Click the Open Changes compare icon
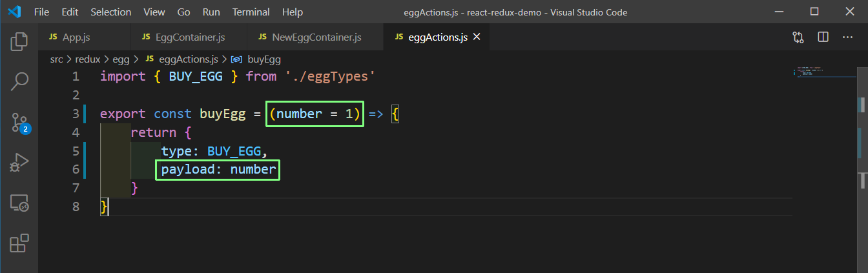868x273 pixels. pos(798,37)
